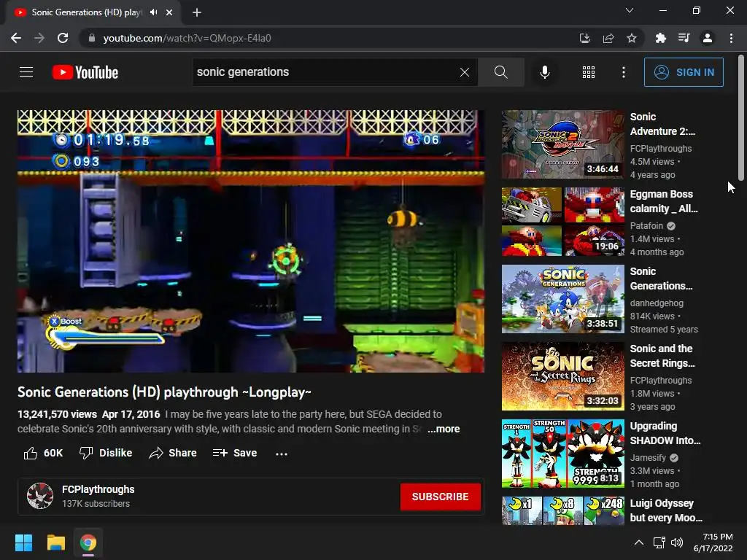This screenshot has height=560, width=747.
Task: Clear the search box with the X
Action: 465,72
